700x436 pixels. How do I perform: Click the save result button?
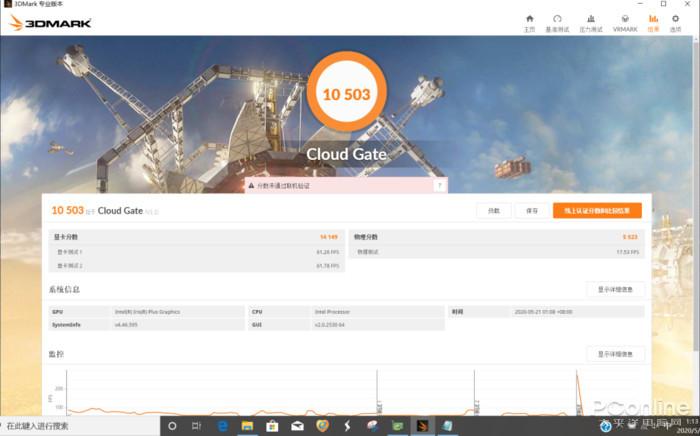tap(532, 211)
